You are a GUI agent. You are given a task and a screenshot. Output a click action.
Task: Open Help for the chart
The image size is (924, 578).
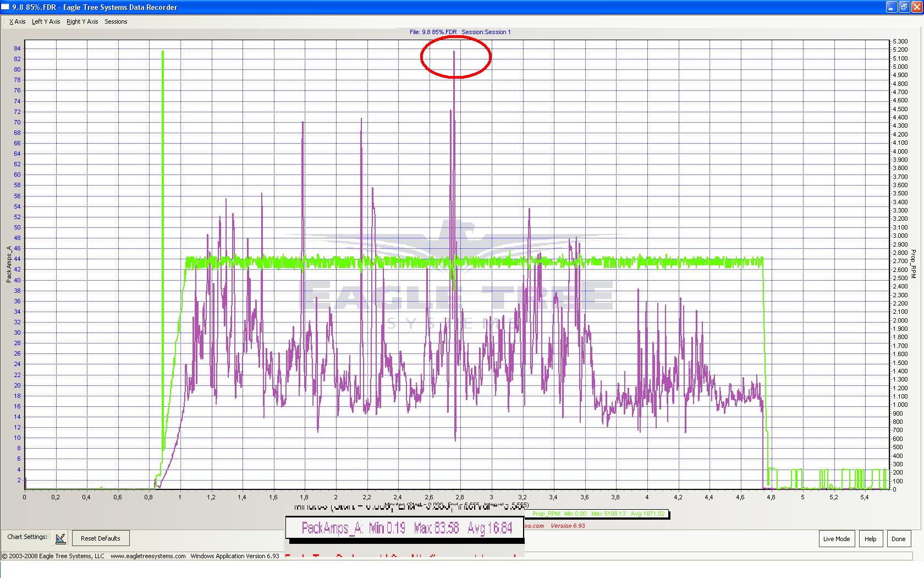(x=870, y=538)
